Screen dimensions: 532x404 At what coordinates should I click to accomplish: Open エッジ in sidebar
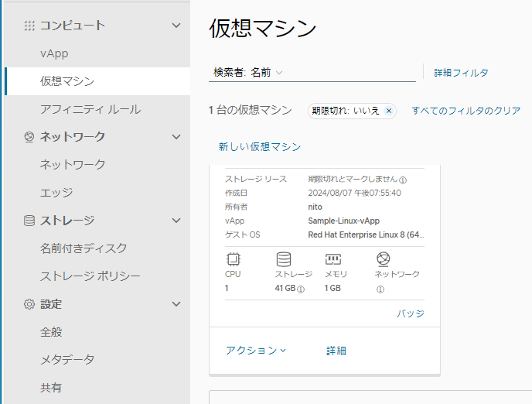click(x=56, y=193)
